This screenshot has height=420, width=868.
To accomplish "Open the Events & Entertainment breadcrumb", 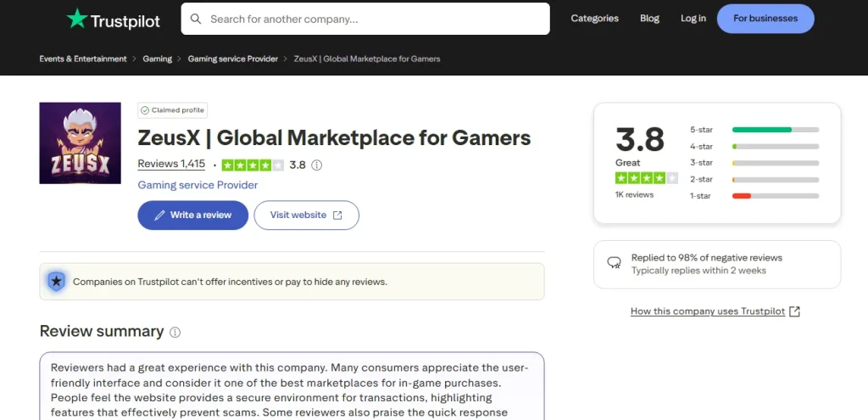I will (x=83, y=59).
